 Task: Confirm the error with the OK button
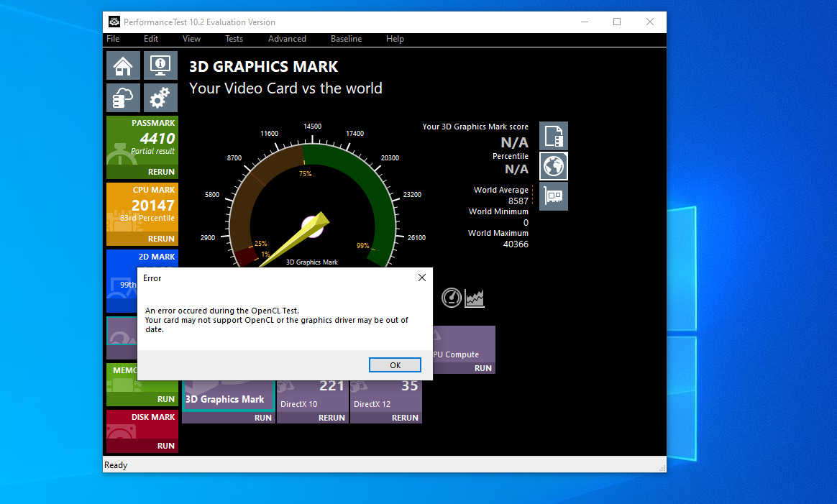click(395, 365)
